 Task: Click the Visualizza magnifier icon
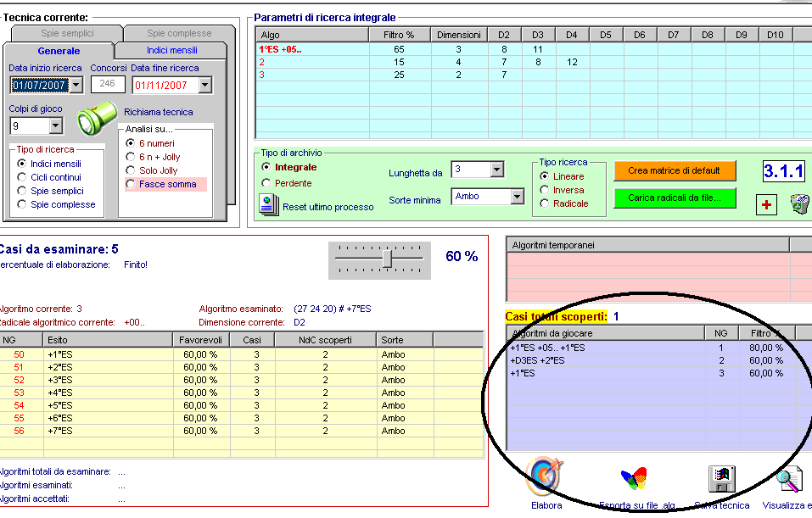(x=789, y=480)
